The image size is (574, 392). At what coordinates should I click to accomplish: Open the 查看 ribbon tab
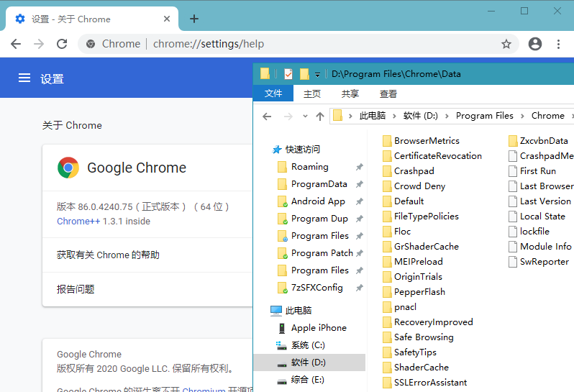pos(388,94)
